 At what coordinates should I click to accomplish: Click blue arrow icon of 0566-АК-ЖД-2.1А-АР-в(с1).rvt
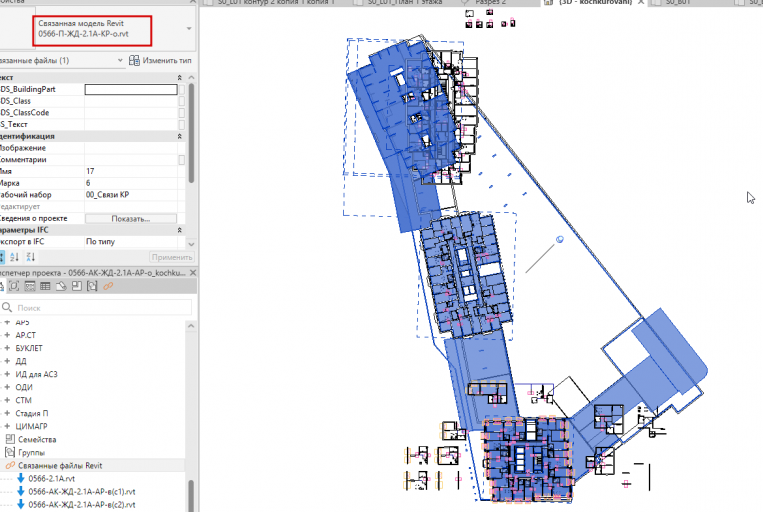pos(21,492)
